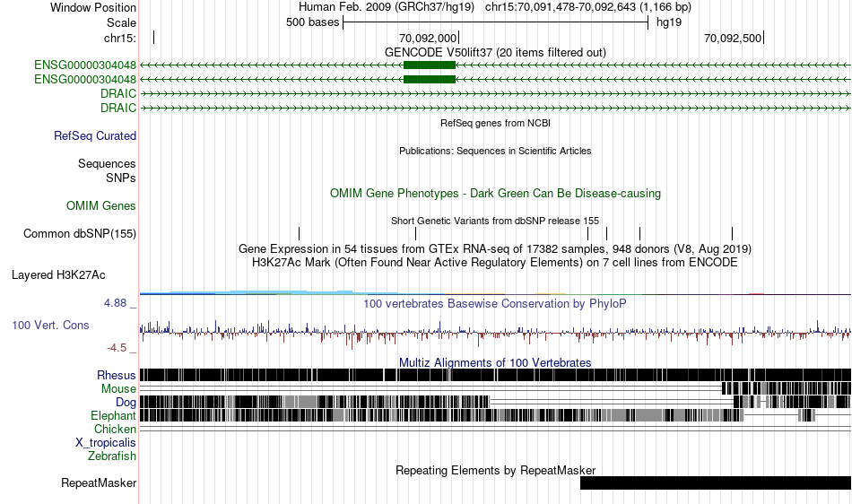Click the Rhesus alignment blocks
852x504 pixels.
[495, 375]
